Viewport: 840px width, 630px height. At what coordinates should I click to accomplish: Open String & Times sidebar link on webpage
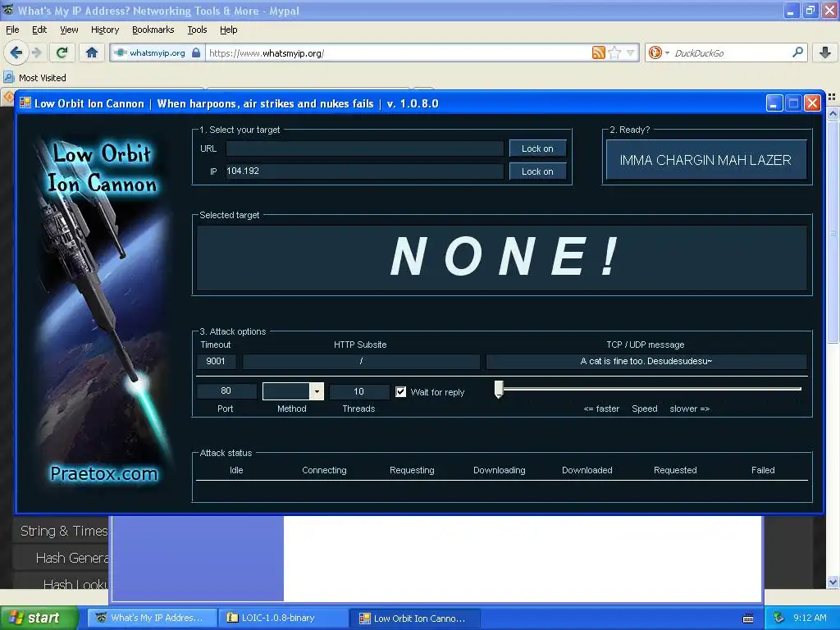coord(64,531)
